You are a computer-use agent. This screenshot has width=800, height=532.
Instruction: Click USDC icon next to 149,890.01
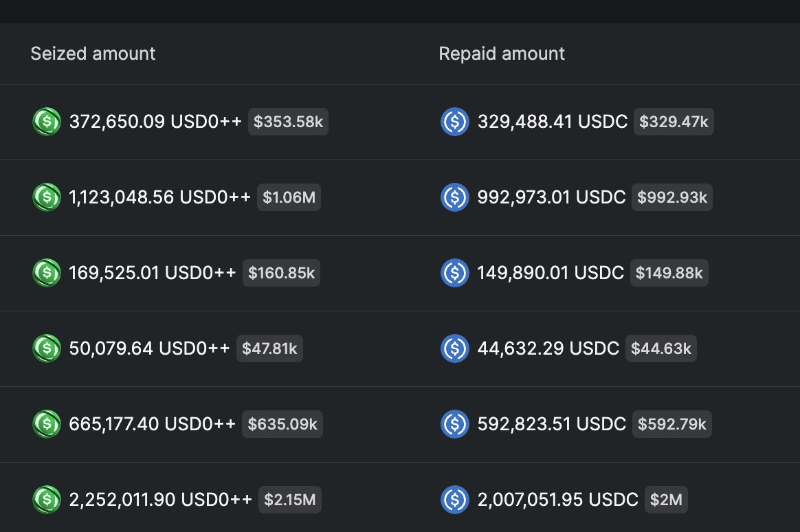click(x=454, y=272)
